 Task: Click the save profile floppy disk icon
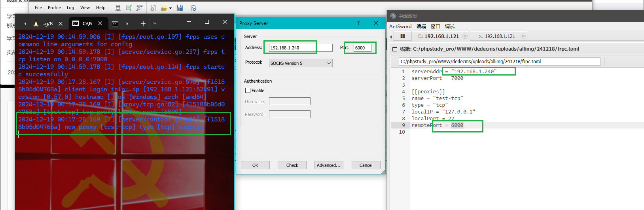[x=180, y=8]
